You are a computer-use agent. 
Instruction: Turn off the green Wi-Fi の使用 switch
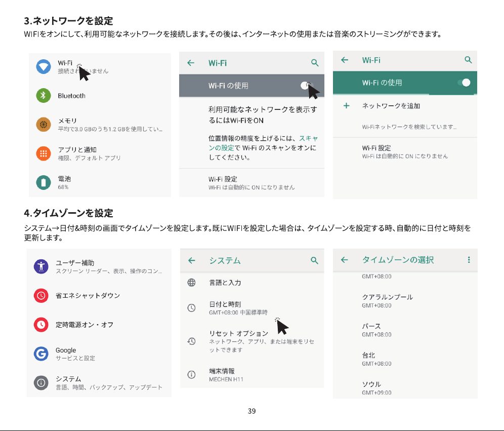pyautogui.click(x=464, y=83)
